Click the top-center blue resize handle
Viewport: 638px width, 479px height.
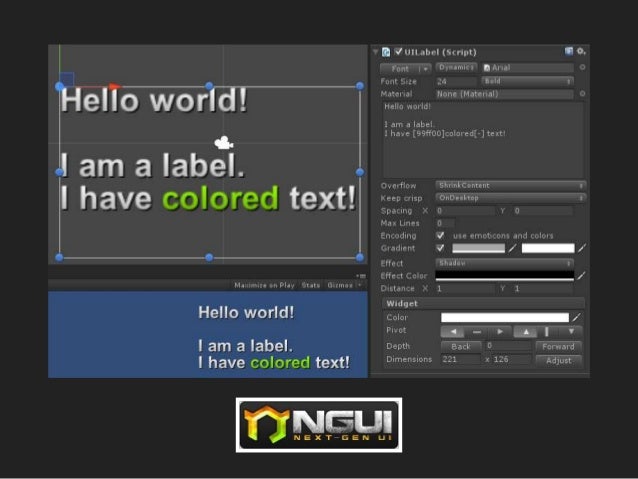point(209,86)
